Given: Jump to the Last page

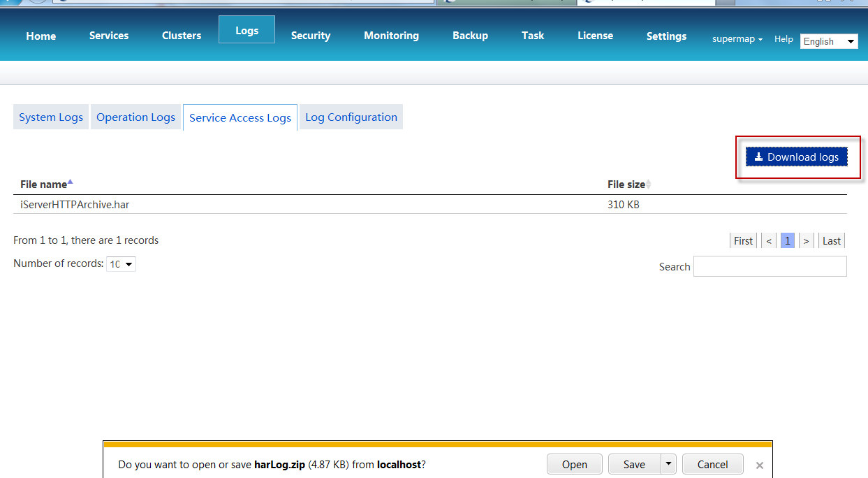Looking at the screenshot, I should [831, 240].
